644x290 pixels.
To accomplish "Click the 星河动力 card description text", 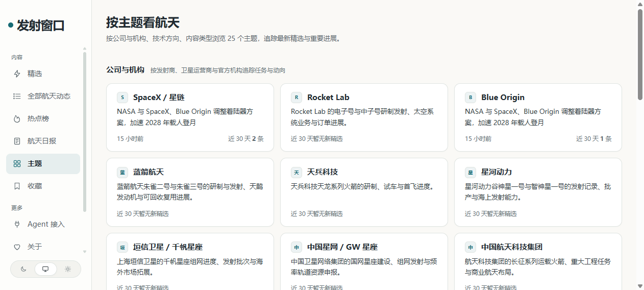I will tap(538, 192).
